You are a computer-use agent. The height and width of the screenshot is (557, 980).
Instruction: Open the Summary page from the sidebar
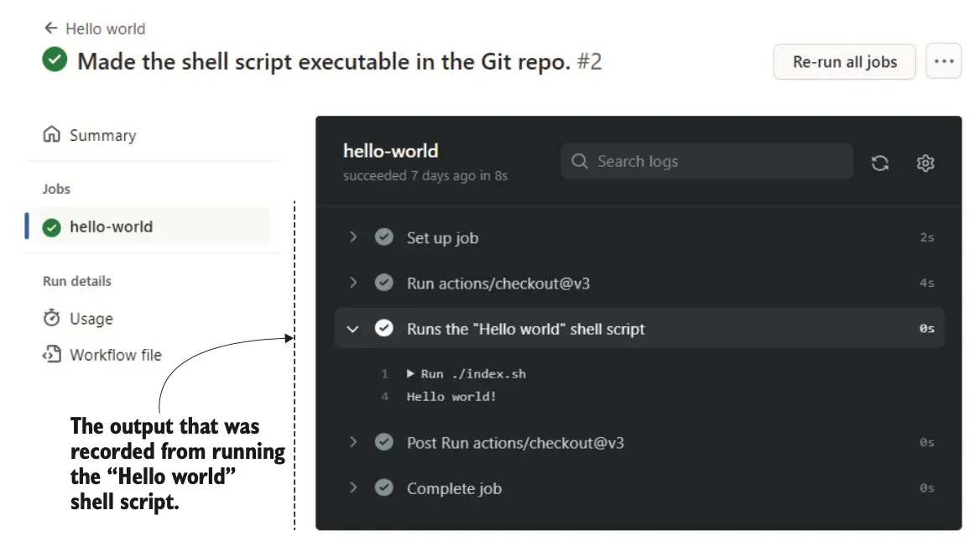102,136
